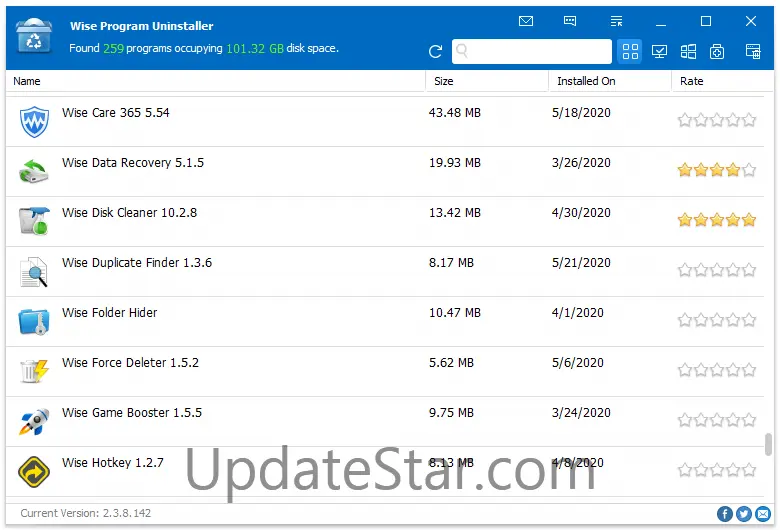Image resolution: width=780 pixels, height=530 pixels.
Task: Click the mail feedback icon in title bar
Action: 526,21
